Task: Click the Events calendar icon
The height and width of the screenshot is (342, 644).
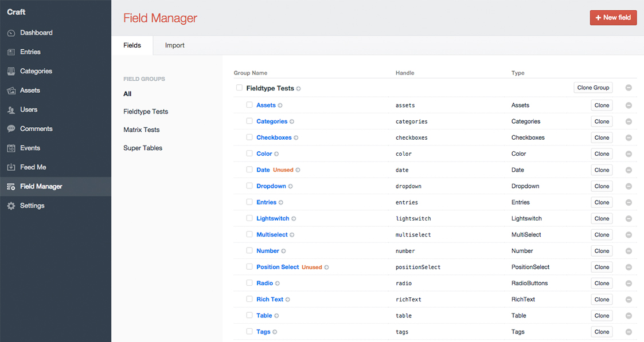Action: pos(11,148)
